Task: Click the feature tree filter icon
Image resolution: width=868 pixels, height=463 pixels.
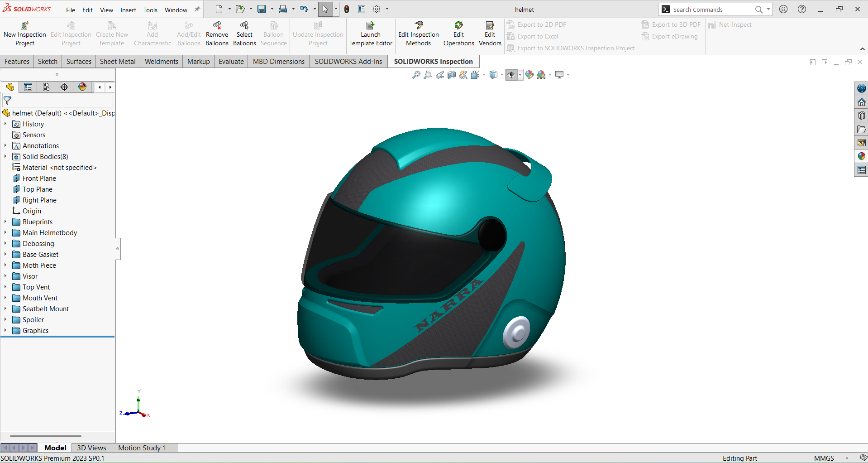Action: (8, 101)
